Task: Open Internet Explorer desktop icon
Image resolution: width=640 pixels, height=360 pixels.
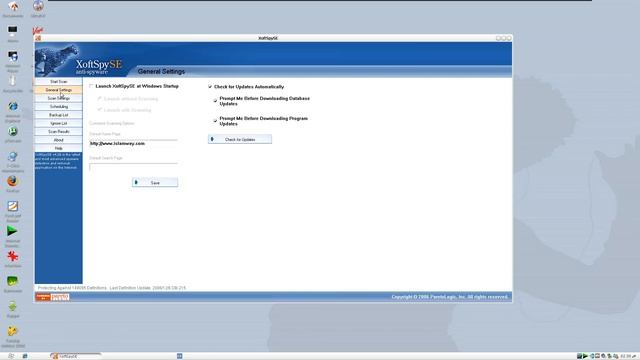Action: point(13,107)
